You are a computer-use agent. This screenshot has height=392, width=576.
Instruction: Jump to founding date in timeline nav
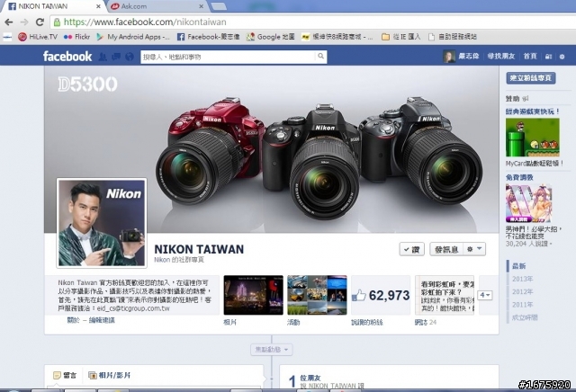coord(525,317)
